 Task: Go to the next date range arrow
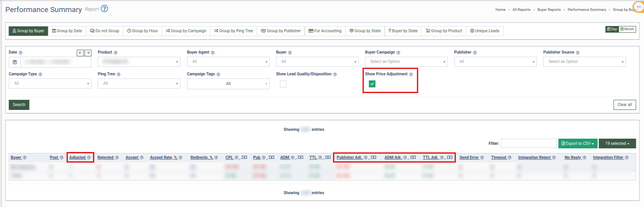[88, 53]
